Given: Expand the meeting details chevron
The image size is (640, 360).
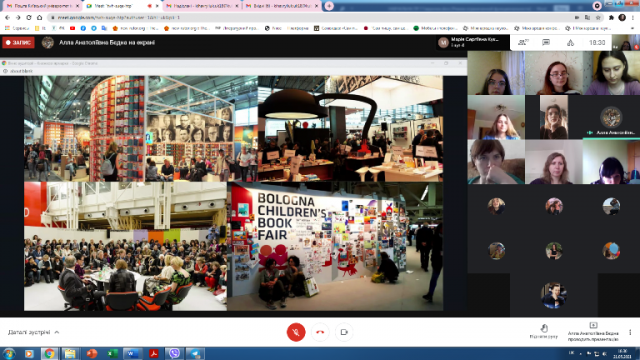Looking at the screenshot, I should [x=57, y=332].
